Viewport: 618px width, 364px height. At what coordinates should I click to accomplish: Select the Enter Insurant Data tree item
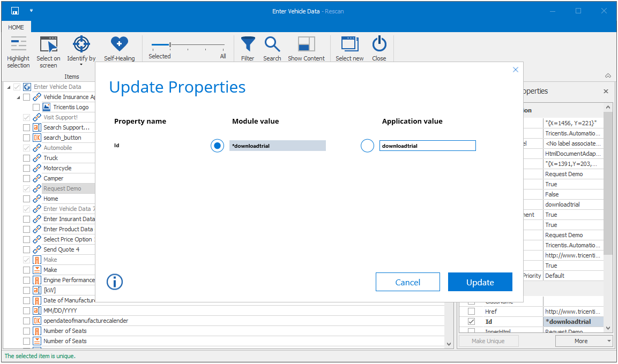pyautogui.click(x=69, y=219)
